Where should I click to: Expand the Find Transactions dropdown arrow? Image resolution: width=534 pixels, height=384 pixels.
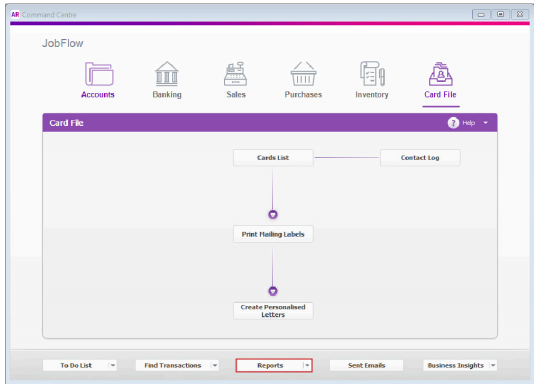215,365
